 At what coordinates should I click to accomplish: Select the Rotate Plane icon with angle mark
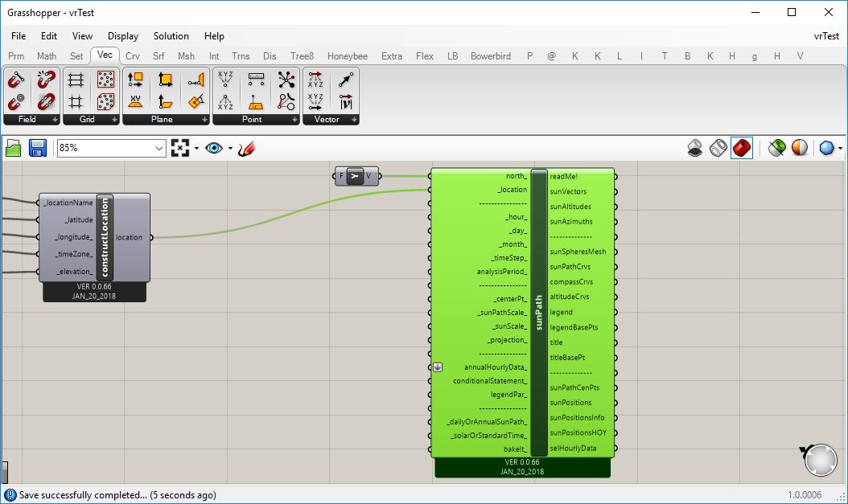(x=196, y=101)
